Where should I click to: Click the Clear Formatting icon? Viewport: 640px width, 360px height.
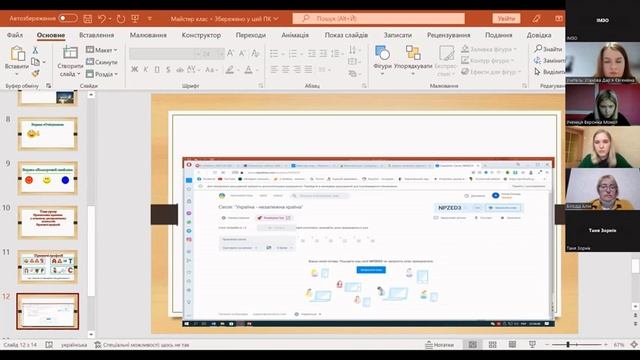tap(256, 53)
